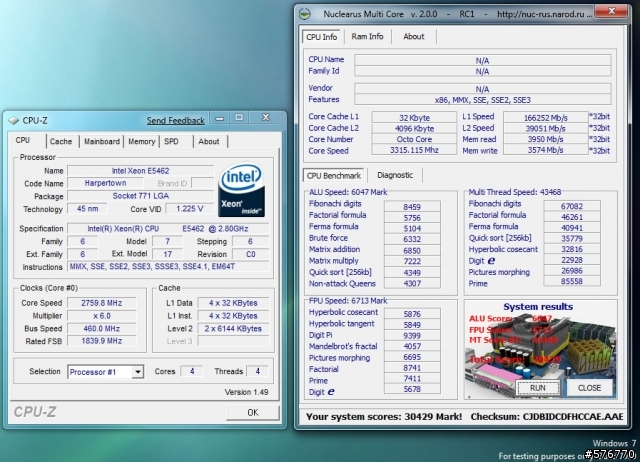Click the Ext. Model value 17

coord(168,254)
